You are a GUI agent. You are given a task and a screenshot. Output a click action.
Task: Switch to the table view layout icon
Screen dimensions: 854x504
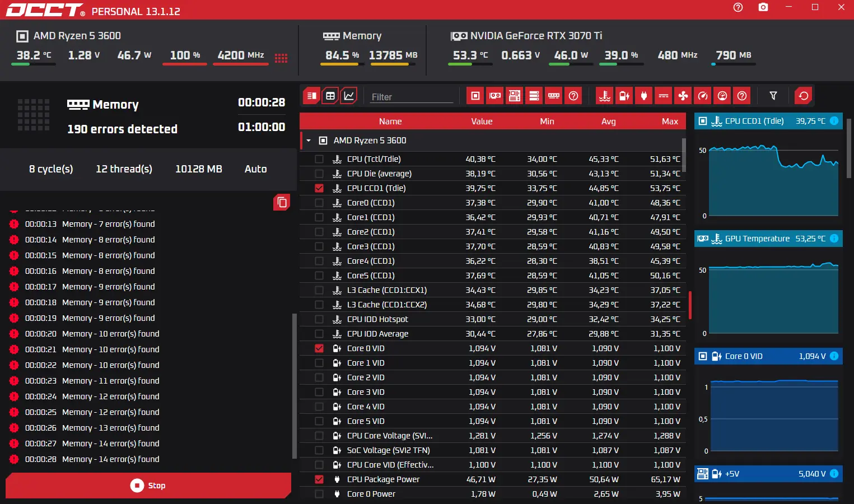(330, 96)
